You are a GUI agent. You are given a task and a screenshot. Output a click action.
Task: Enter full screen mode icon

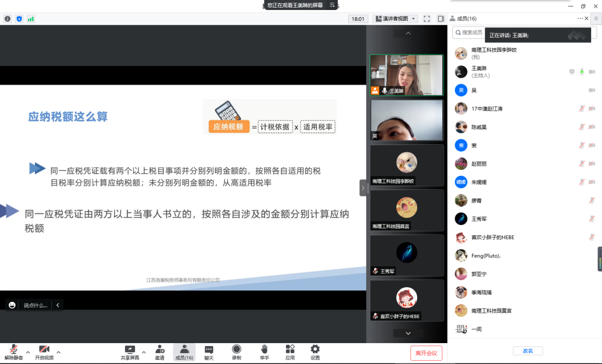pyautogui.click(x=427, y=19)
